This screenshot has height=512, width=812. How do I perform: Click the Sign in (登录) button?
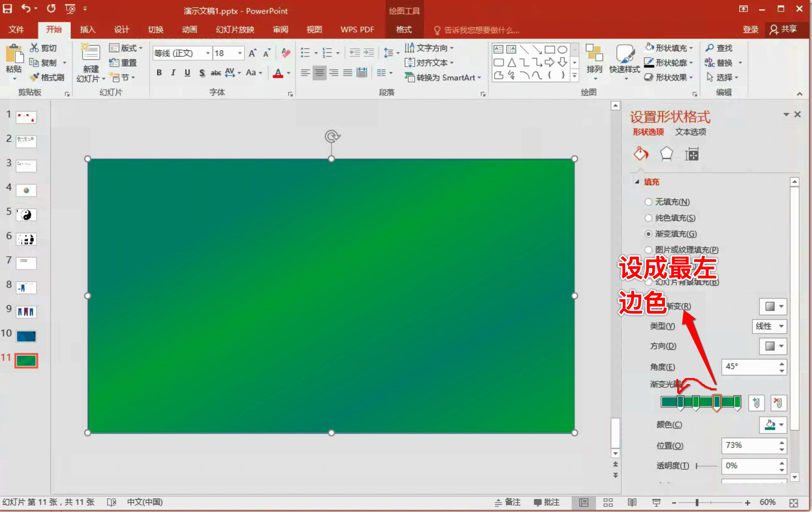(751, 29)
